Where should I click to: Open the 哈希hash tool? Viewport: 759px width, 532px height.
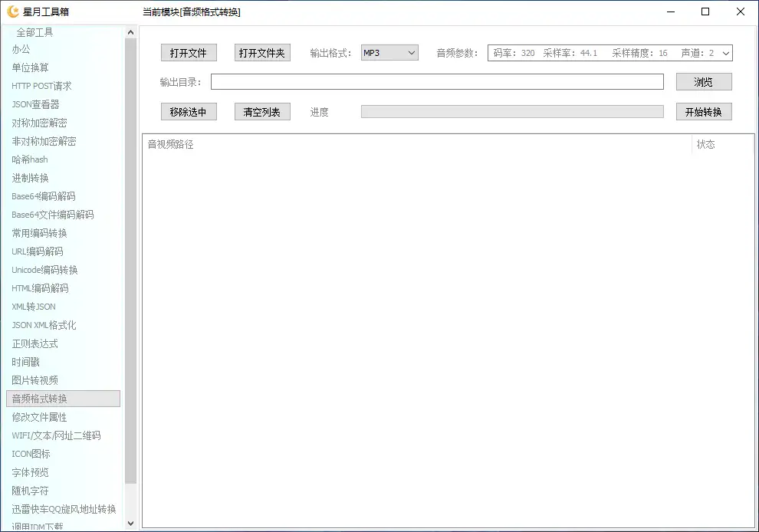pos(30,159)
